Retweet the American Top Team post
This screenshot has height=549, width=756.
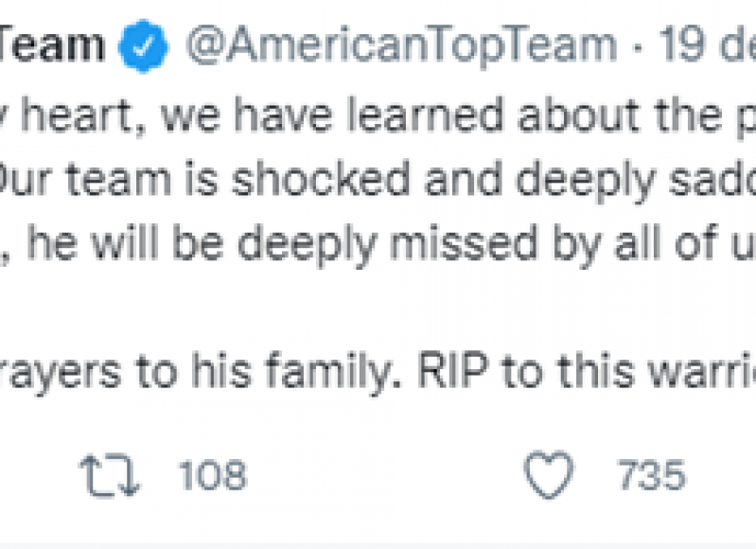tap(111, 475)
